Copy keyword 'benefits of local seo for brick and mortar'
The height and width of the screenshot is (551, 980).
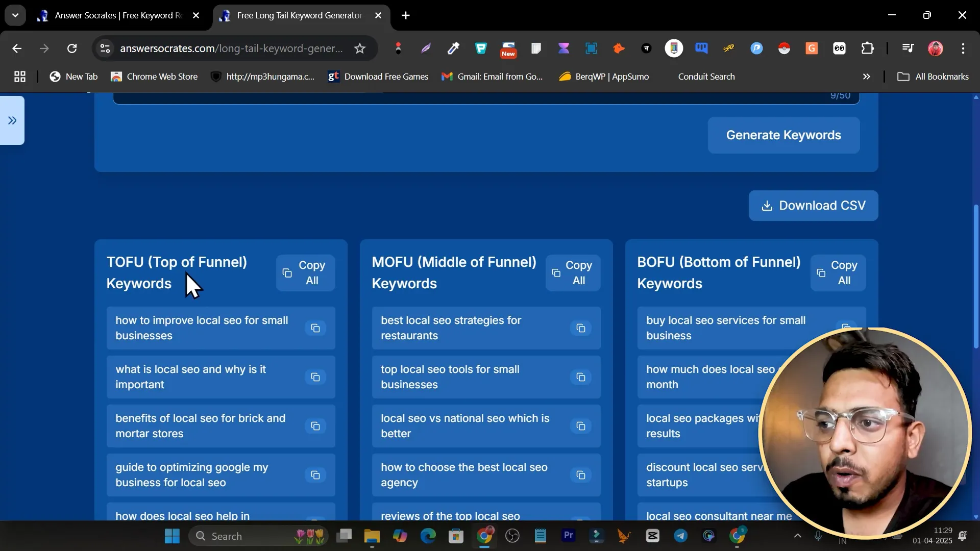[315, 426]
